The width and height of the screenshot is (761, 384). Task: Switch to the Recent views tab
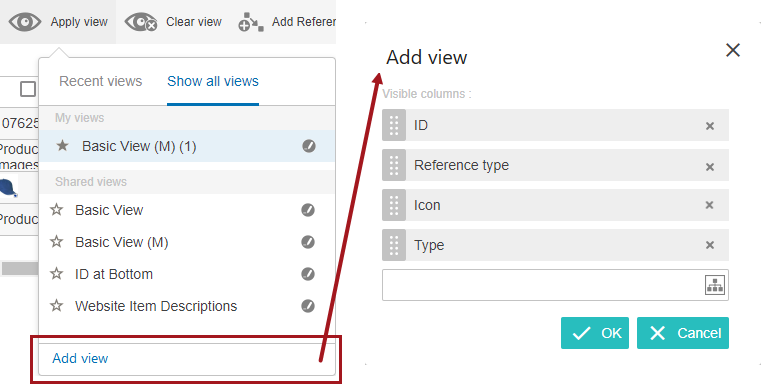pyautogui.click(x=100, y=81)
